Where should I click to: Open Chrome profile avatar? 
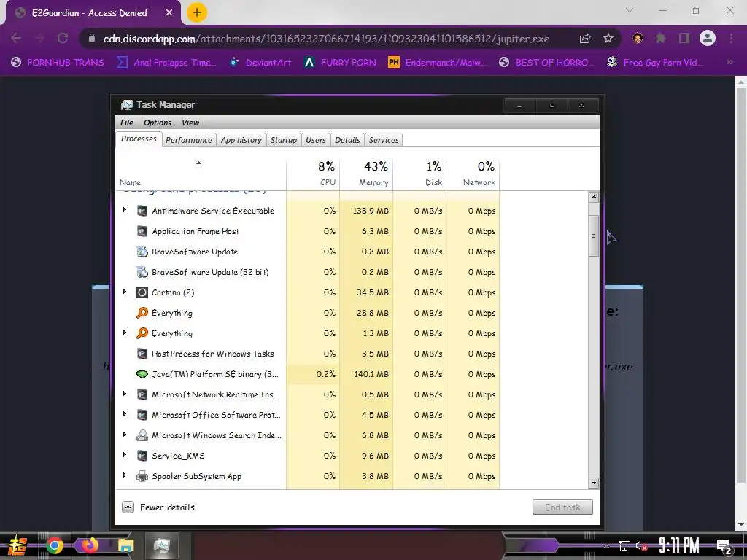click(x=708, y=38)
